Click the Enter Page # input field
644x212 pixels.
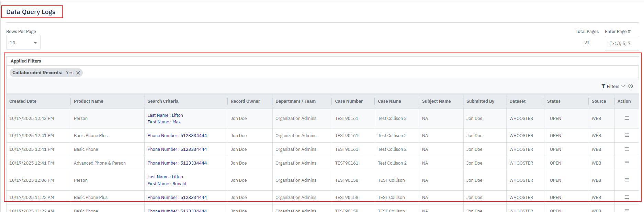622,43
